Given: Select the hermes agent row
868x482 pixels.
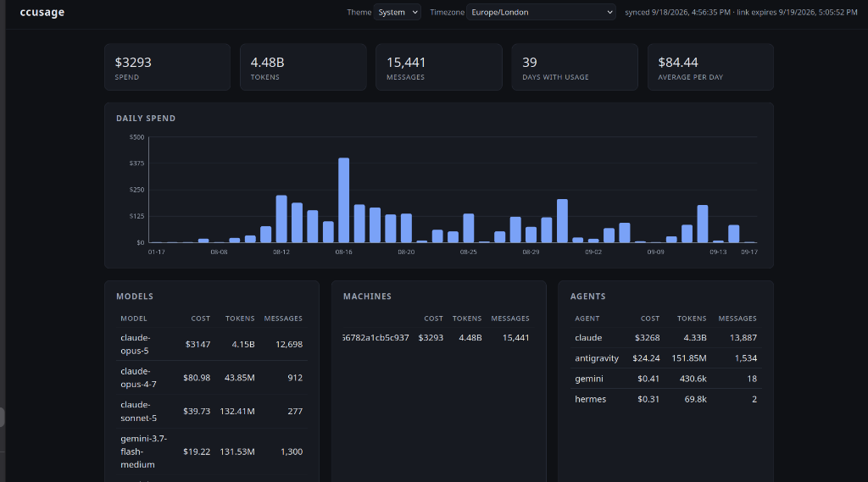Looking at the screenshot, I should pos(666,399).
